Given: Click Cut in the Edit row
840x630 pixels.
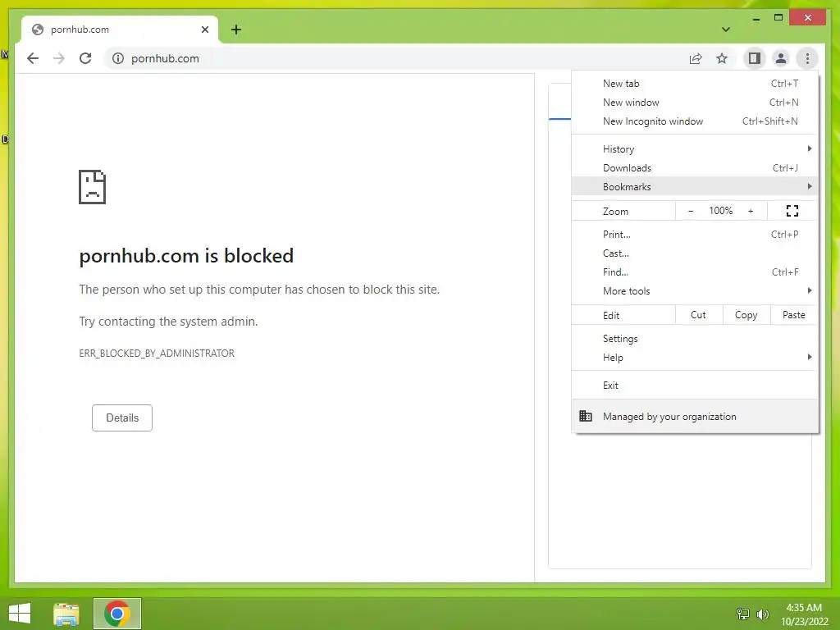Looking at the screenshot, I should 699,315.
